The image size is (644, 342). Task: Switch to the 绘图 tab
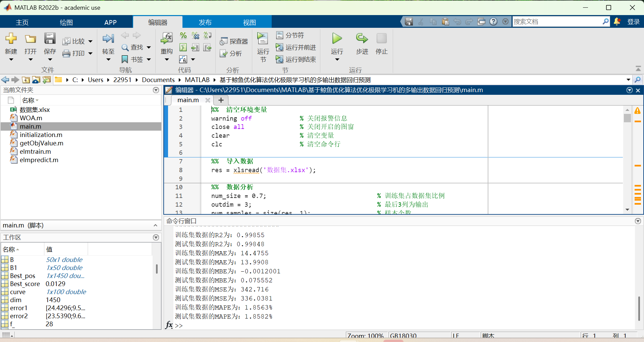coord(66,22)
